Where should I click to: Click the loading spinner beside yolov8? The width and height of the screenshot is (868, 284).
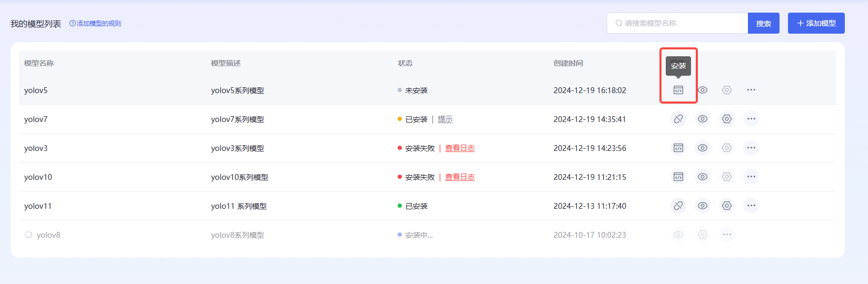(28, 235)
